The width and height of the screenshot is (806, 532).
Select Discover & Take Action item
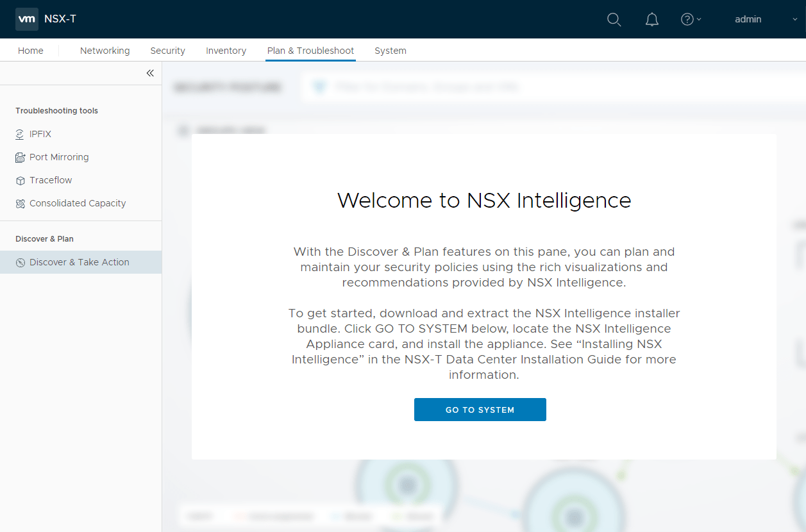81,262
